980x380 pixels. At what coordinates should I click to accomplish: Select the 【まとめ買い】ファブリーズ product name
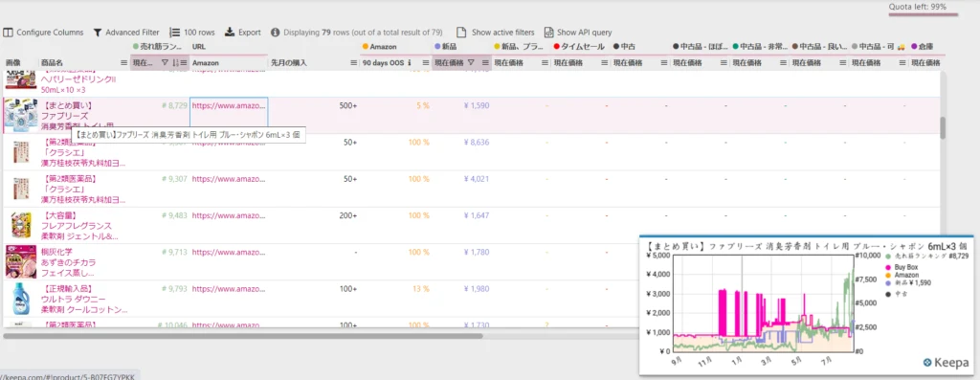[78, 116]
